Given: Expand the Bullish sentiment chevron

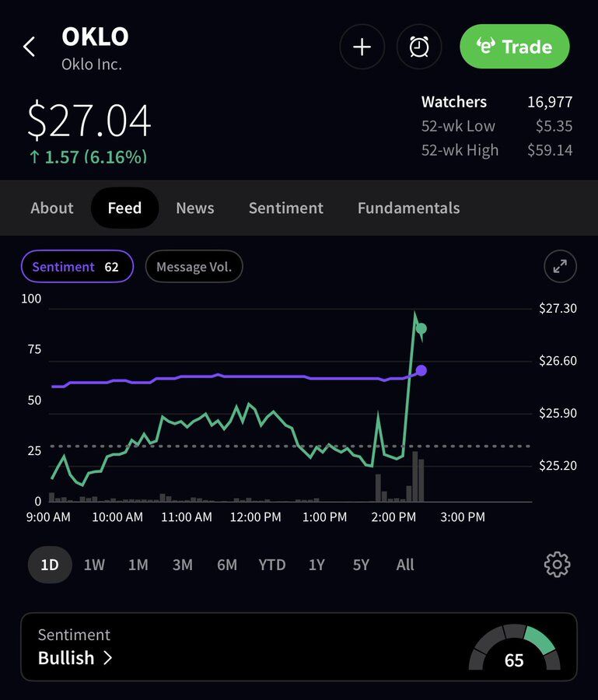Looking at the screenshot, I should pyautogui.click(x=107, y=658).
